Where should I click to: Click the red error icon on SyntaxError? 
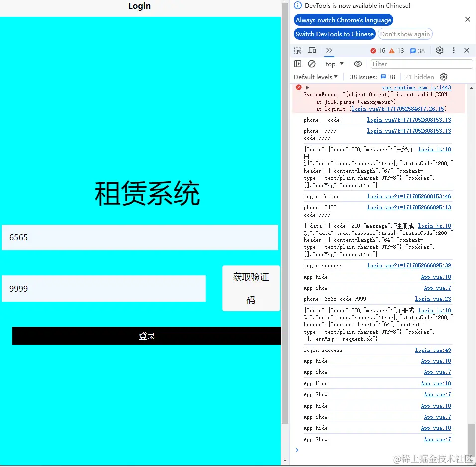pyautogui.click(x=299, y=87)
